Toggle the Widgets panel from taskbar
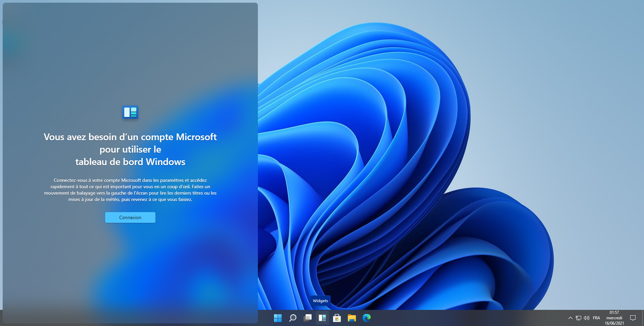Viewport: 644px width, 326px height. pos(322,318)
